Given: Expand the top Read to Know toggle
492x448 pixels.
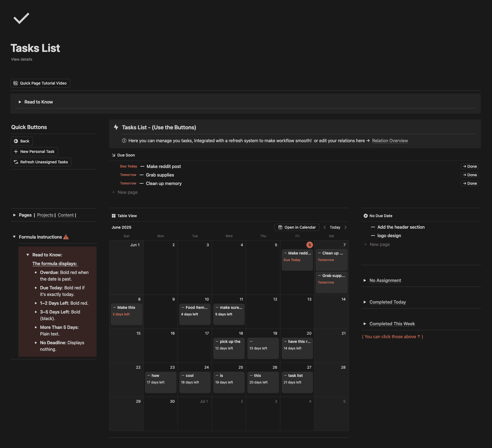Looking at the screenshot, I should point(20,102).
